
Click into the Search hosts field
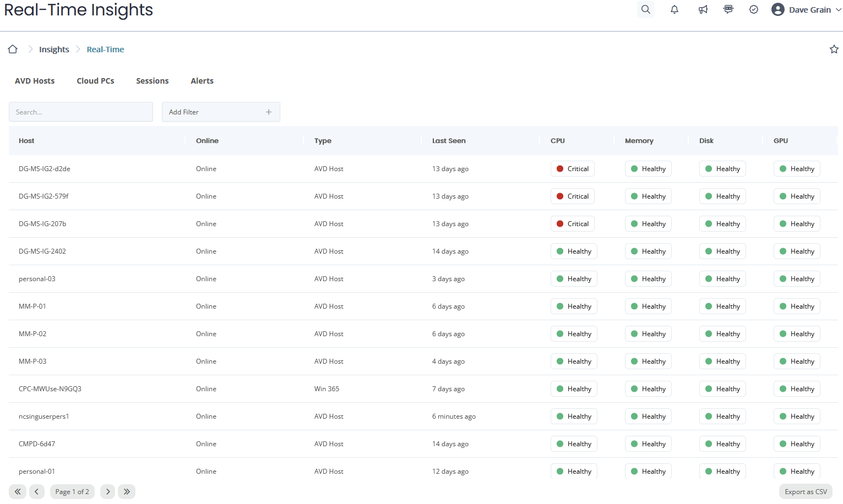pyautogui.click(x=81, y=112)
